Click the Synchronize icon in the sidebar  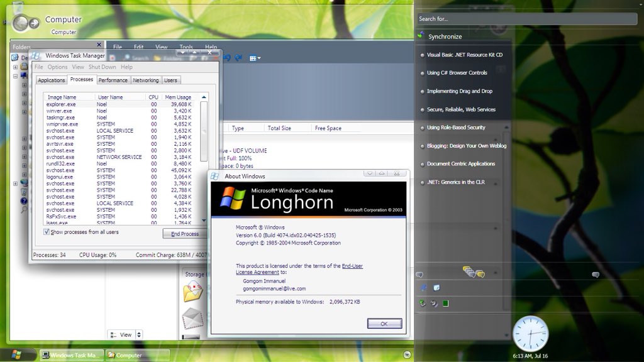[x=421, y=35]
